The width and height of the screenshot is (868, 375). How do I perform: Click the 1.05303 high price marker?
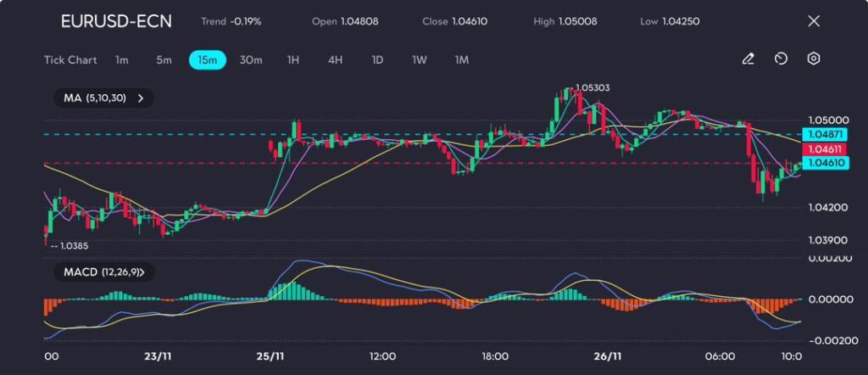click(592, 87)
